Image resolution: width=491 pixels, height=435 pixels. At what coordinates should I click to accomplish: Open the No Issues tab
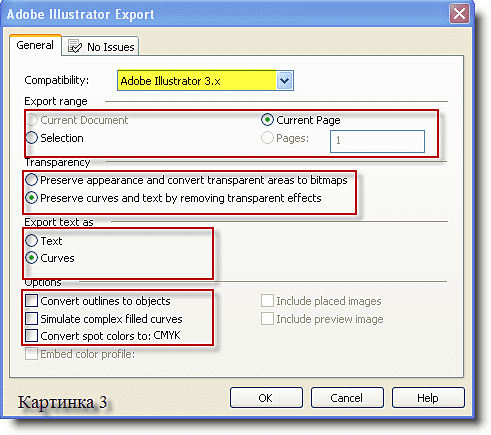[x=100, y=46]
